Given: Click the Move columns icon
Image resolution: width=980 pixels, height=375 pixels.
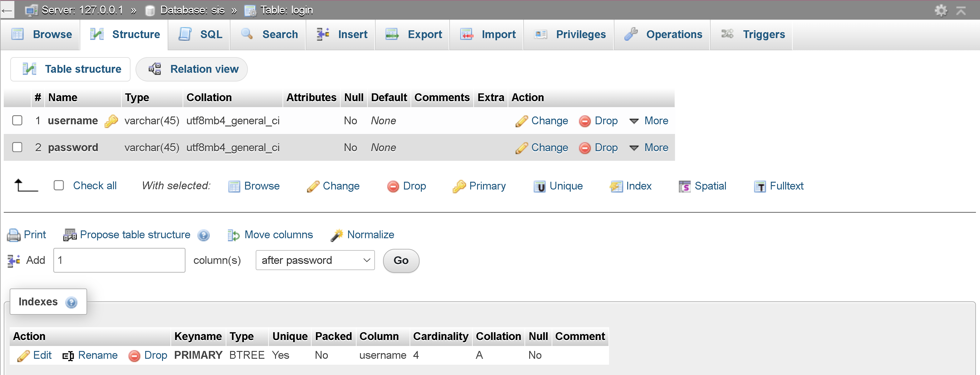Looking at the screenshot, I should tap(233, 235).
